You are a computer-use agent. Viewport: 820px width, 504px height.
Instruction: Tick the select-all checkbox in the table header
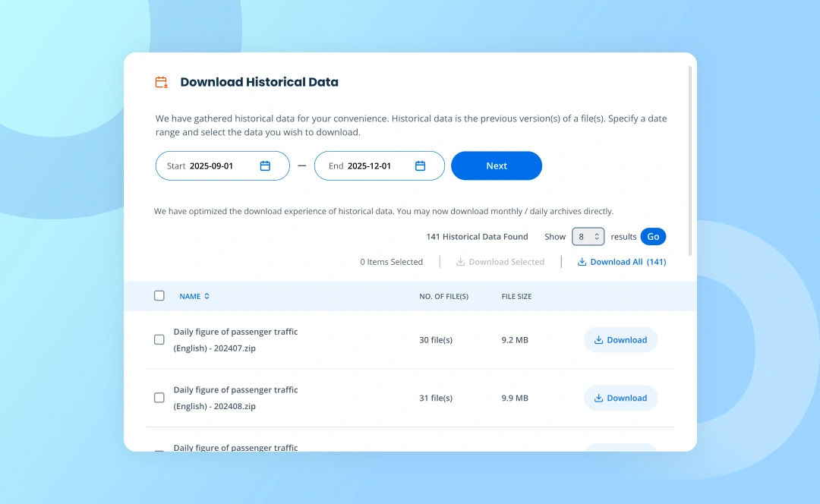coord(159,295)
